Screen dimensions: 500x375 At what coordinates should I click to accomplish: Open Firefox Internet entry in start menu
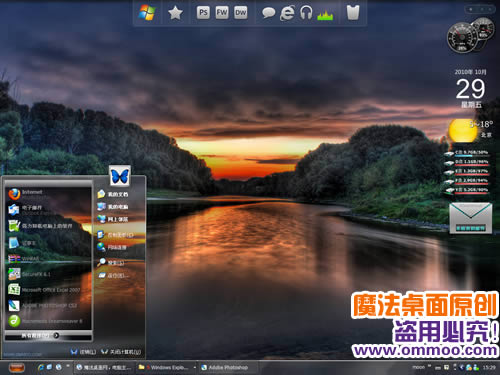48,194
